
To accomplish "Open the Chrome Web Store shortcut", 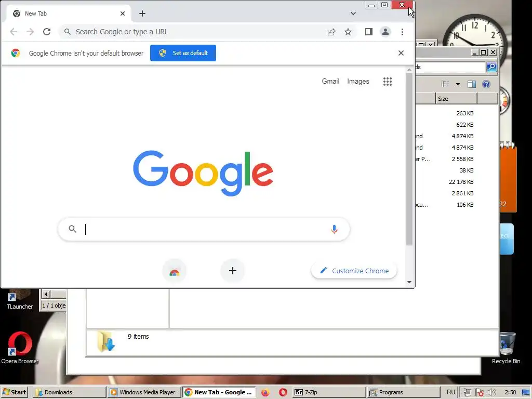I will pyautogui.click(x=175, y=271).
